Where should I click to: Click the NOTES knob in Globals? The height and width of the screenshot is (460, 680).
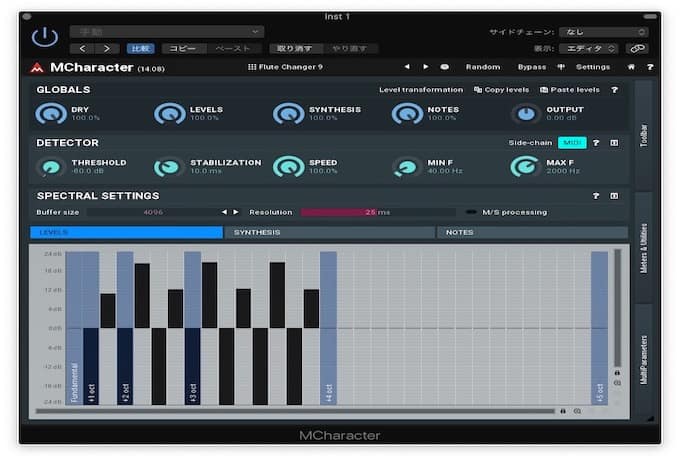coord(407,114)
